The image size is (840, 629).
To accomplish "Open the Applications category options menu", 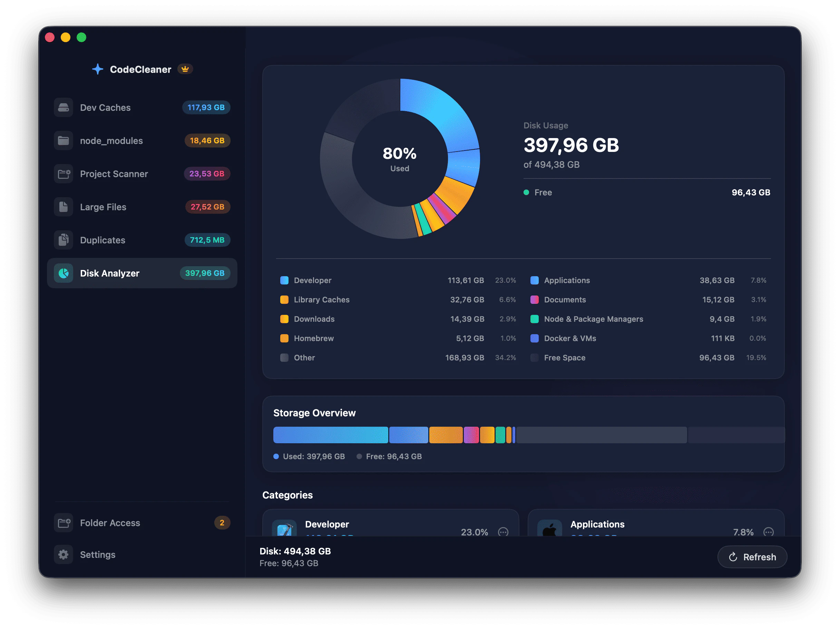I will pos(769,532).
